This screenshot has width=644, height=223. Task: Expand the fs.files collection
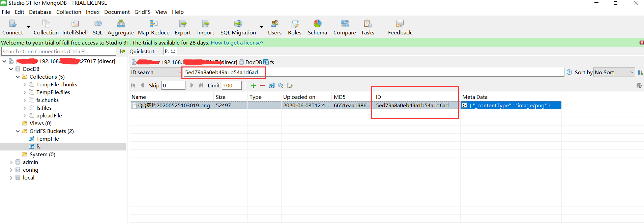tap(25, 108)
